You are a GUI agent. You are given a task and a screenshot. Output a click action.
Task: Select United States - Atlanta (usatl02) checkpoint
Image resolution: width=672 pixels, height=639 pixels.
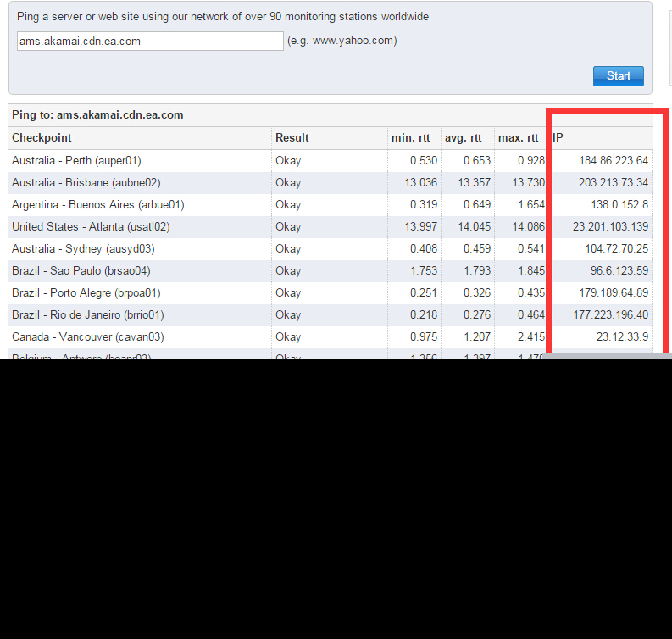tap(91, 227)
